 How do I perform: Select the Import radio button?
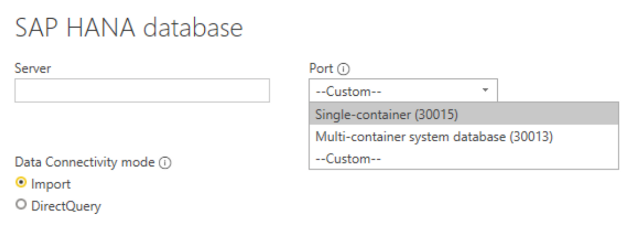point(20,184)
